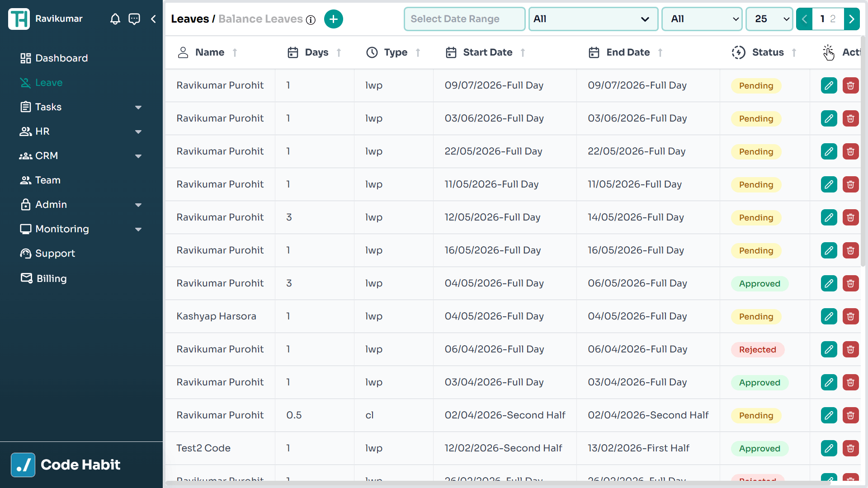Image resolution: width=868 pixels, height=488 pixels.
Task: Click the app logo beside Ravikumar
Action: point(19,19)
